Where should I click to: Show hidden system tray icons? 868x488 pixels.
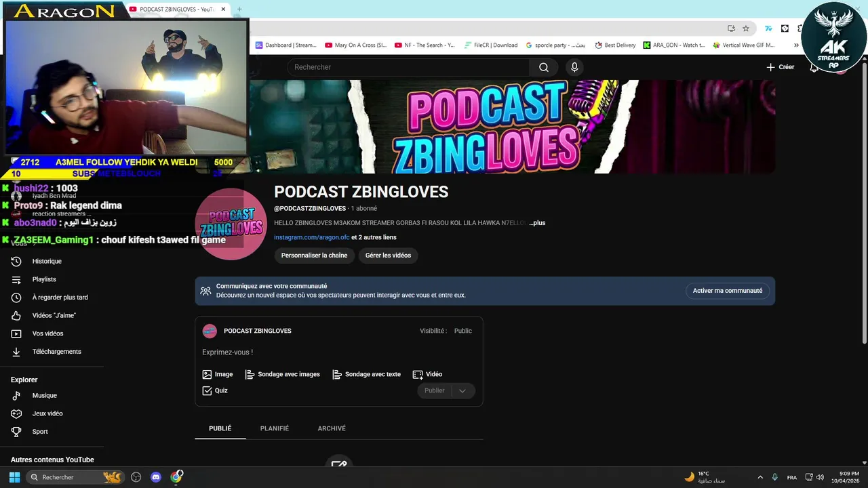pos(760,477)
